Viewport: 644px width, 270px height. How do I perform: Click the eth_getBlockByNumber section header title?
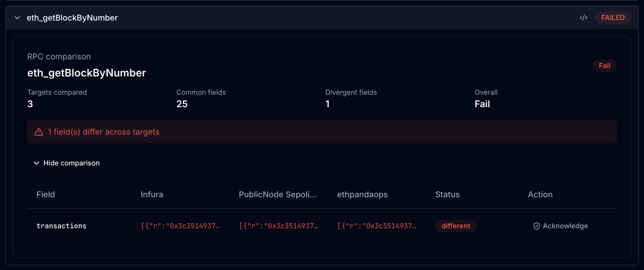pyautogui.click(x=72, y=17)
